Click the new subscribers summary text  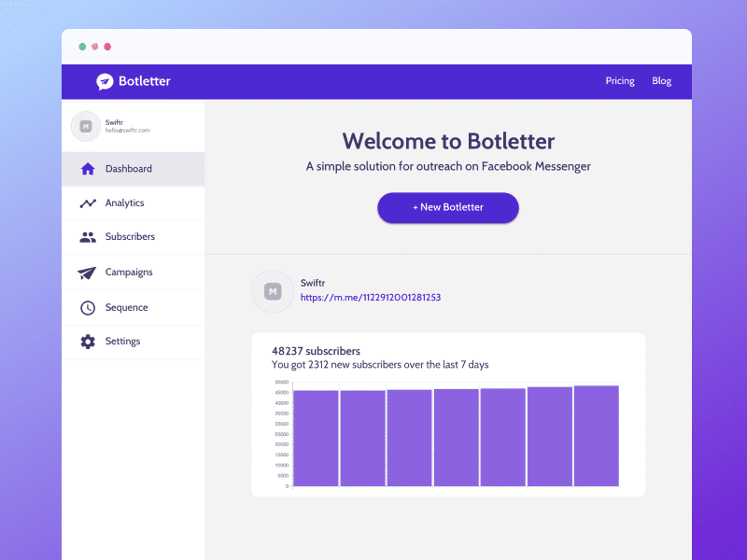(381, 365)
